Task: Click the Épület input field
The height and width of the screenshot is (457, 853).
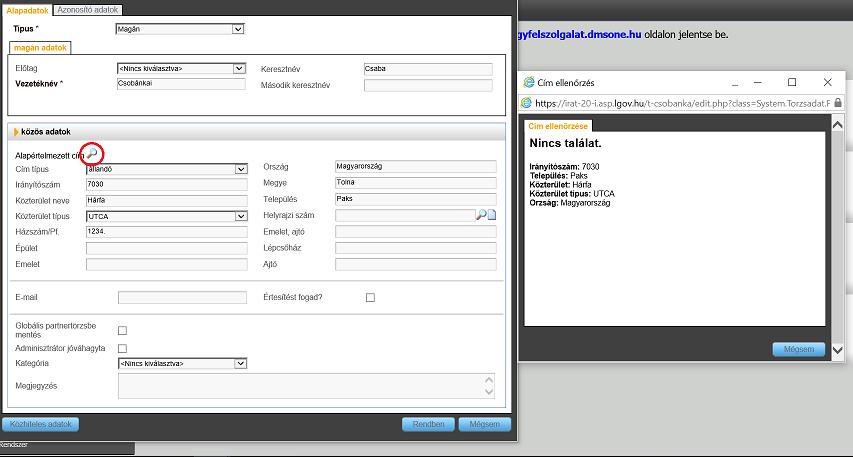Action: pos(166,249)
